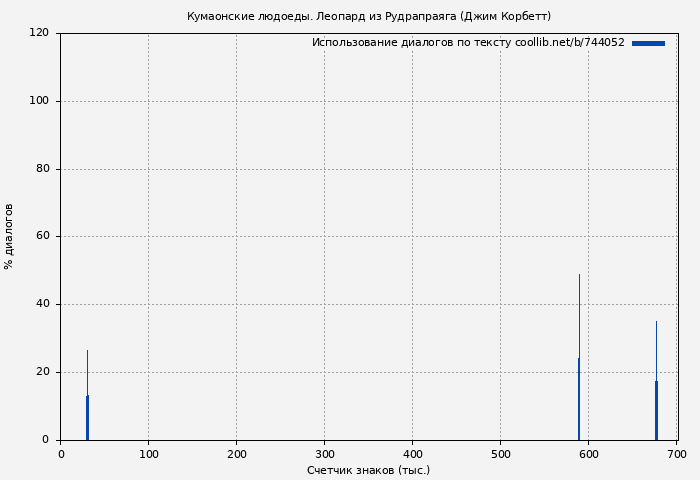Click the 500 tick label on x-axis
The width and height of the screenshot is (700, 480).
500,454
